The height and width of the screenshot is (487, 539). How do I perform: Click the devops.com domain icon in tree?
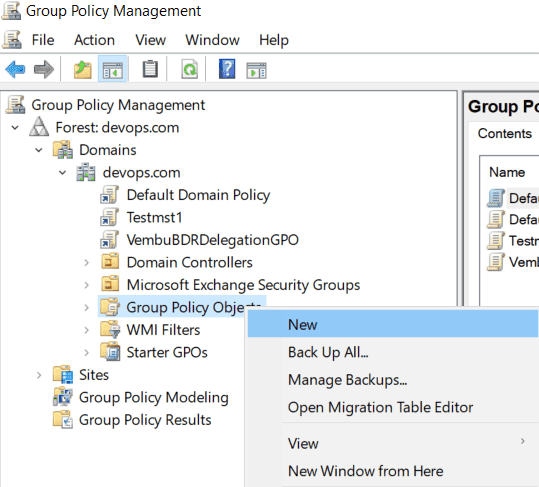click(86, 172)
